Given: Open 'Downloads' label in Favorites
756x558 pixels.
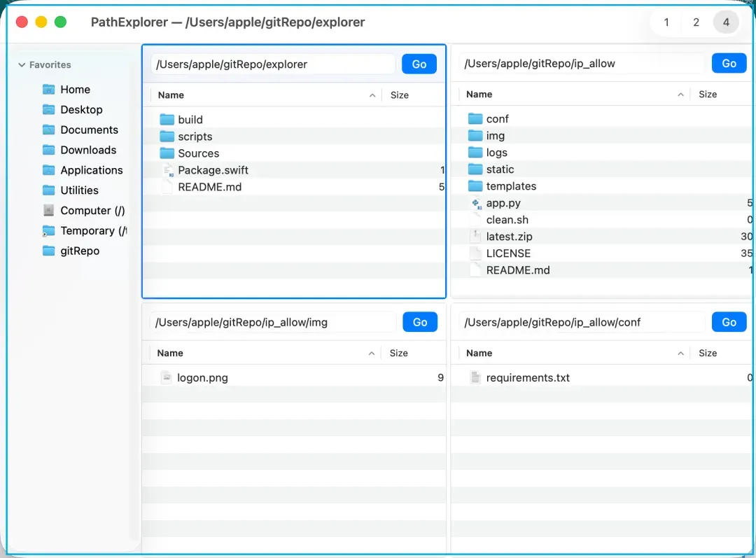Looking at the screenshot, I should [88, 150].
